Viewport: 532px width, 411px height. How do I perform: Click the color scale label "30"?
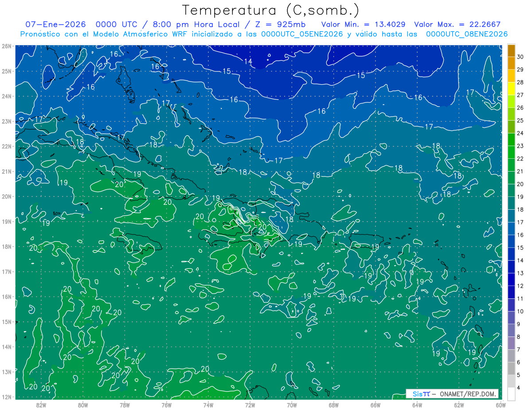tap(520, 57)
